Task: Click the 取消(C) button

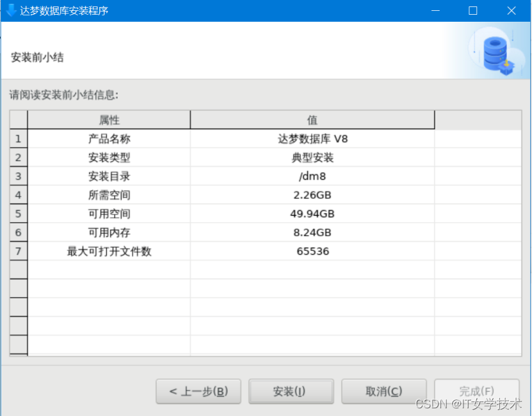Action: click(x=383, y=391)
